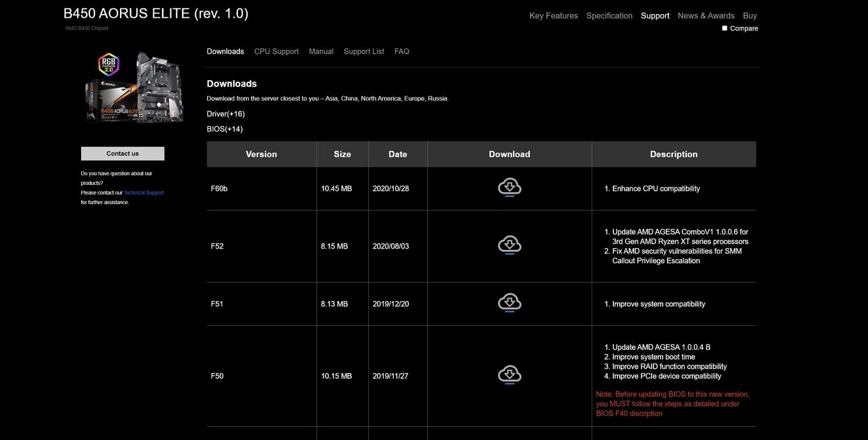The width and height of the screenshot is (868, 440).
Task: Download BIOS version F60b
Action: [x=509, y=188]
